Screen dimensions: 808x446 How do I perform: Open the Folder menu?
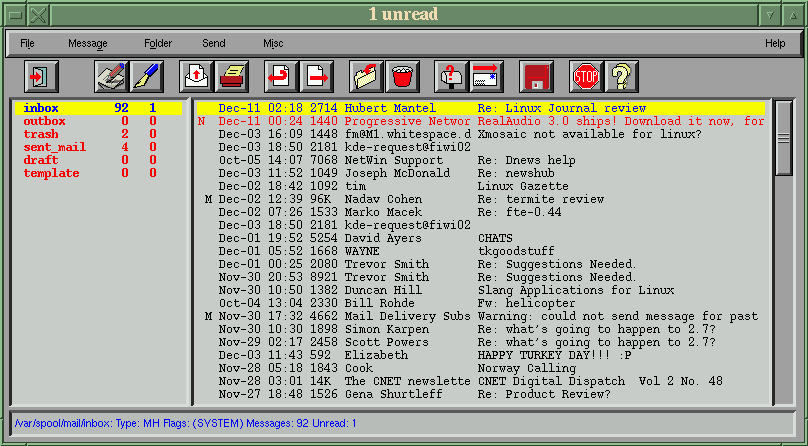157,43
